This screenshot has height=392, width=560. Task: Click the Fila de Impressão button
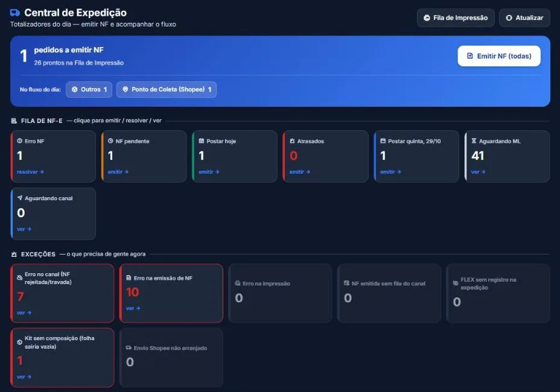coord(456,18)
